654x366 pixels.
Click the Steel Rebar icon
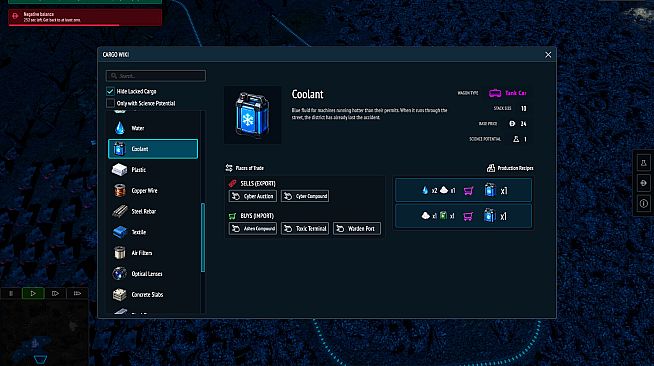click(120, 211)
